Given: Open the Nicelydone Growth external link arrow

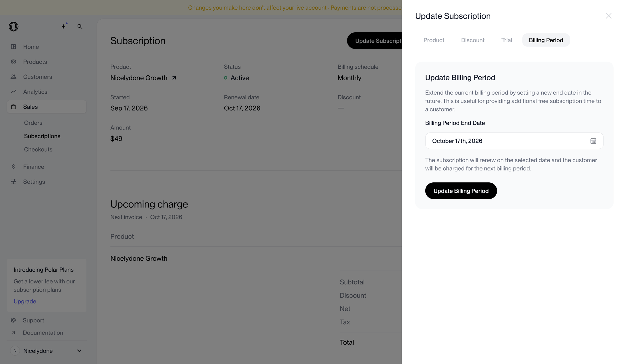Looking at the screenshot, I should 174,78.
